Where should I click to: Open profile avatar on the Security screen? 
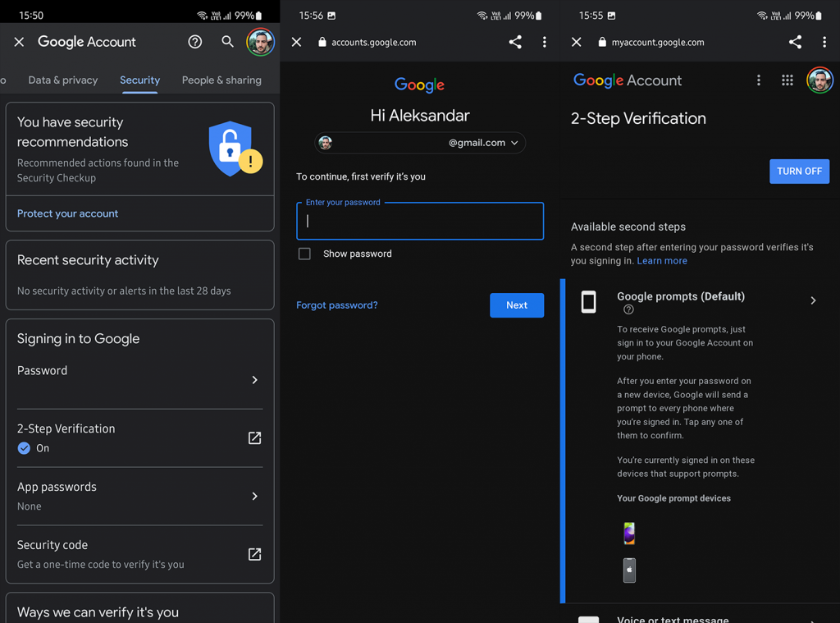(x=260, y=42)
